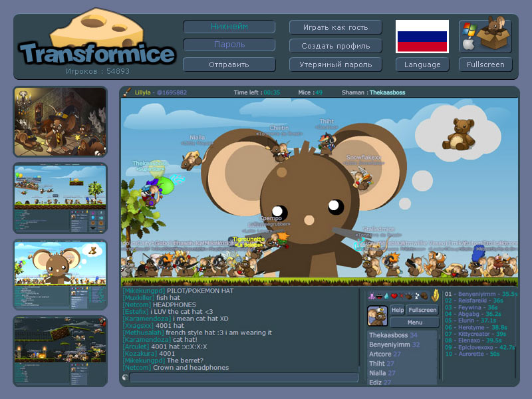Click the Пароль password field
Screen dimensions: 532x399
(229, 45)
